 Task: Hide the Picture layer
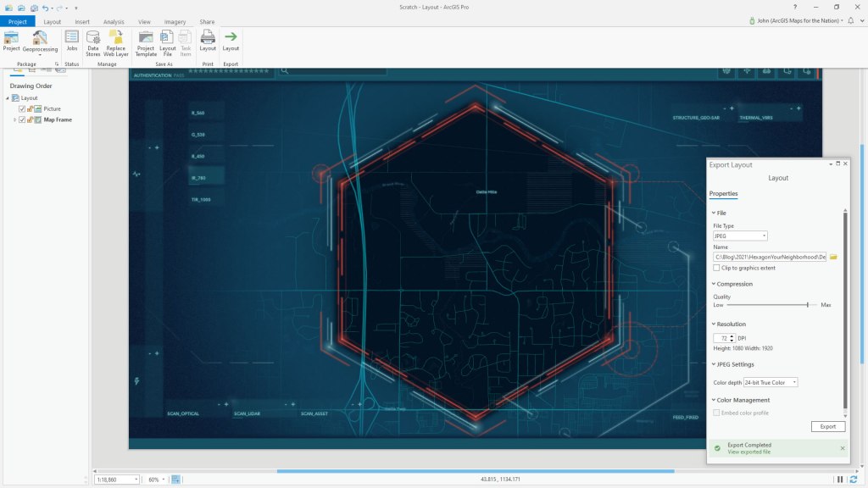click(21, 108)
